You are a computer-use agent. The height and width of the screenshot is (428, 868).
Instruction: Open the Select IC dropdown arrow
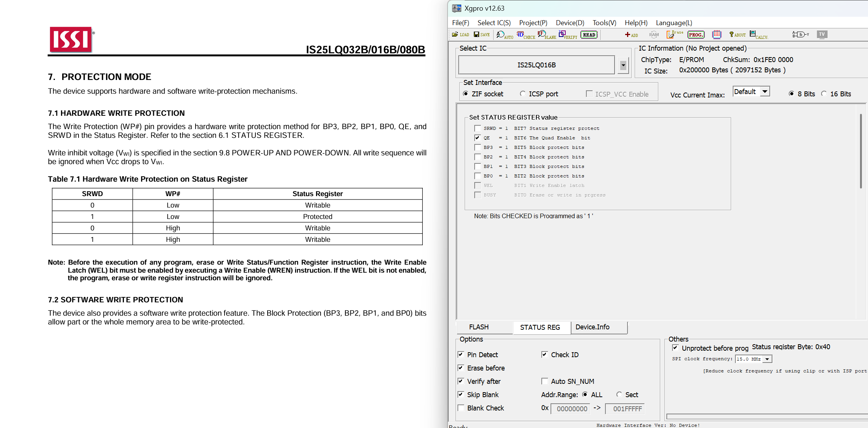[623, 65]
